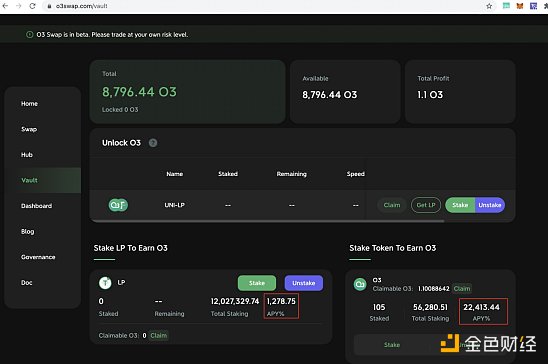Click the beta notice info icon

click(30, 35)
